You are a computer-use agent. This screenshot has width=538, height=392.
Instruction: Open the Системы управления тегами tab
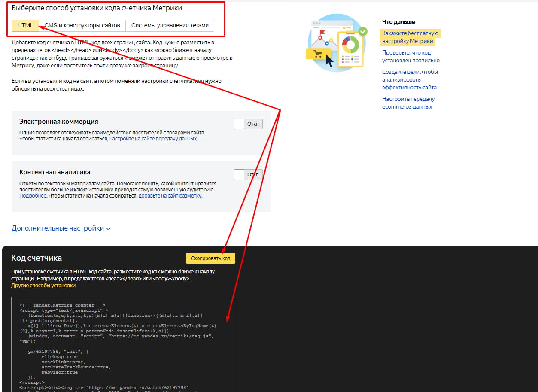pyautogui.click(x=170, y=25)
